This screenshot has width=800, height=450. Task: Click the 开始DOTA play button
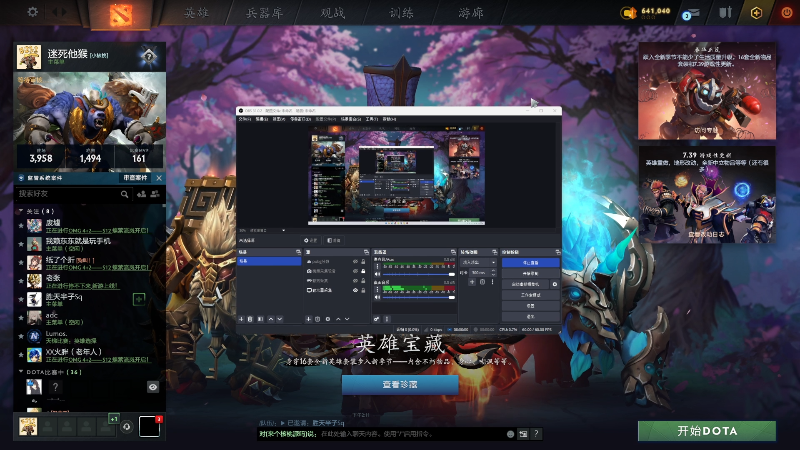(707, 431)
